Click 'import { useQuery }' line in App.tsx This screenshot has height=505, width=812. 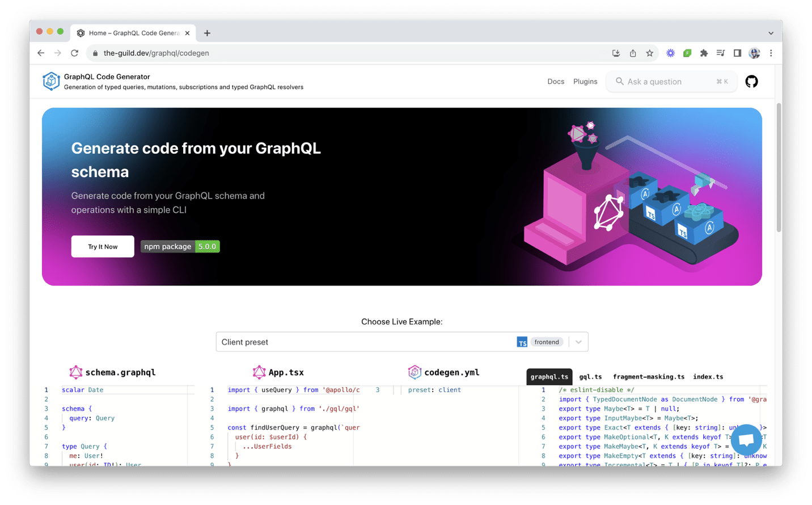click(294, 390)
